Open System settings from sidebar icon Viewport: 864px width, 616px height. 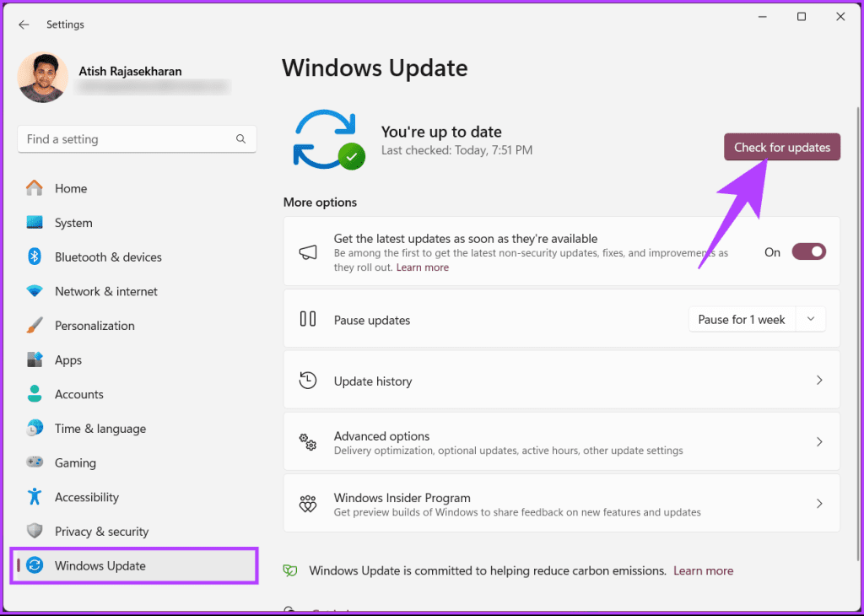[34, 222]
